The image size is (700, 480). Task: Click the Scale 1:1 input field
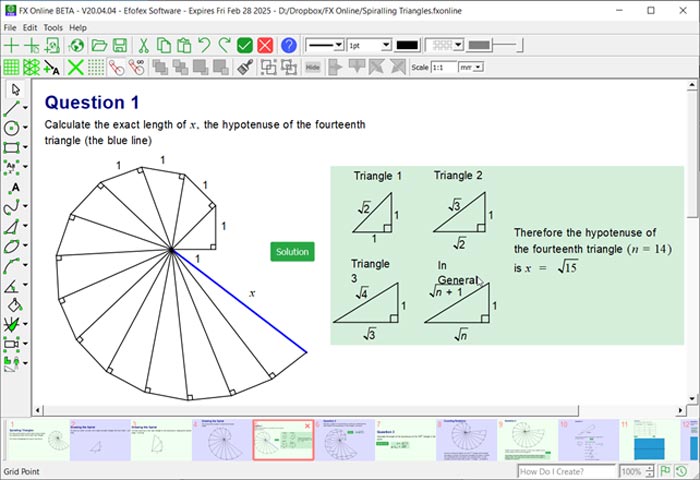click(444, 67)
